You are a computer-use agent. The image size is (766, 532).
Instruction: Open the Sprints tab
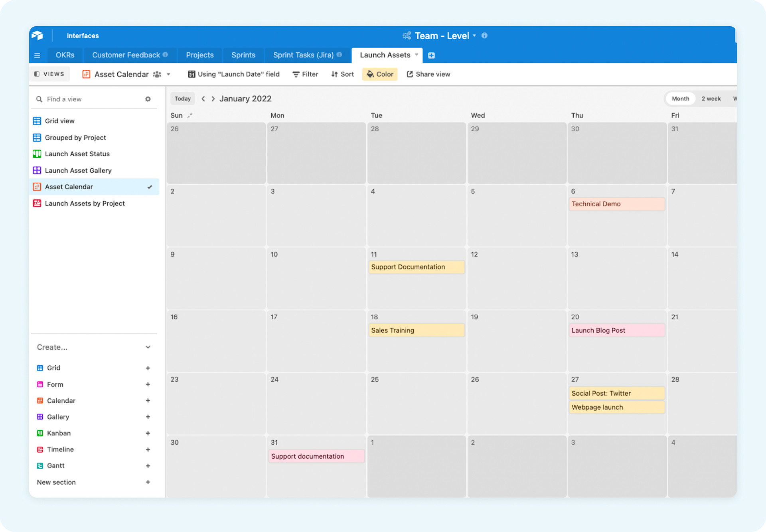pos(243,55)
